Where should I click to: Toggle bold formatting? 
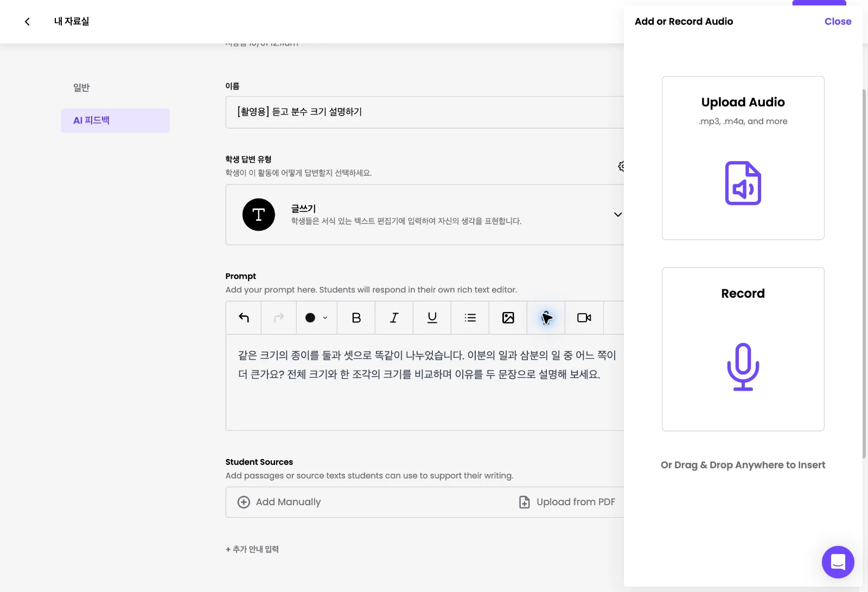click(356, 317)
